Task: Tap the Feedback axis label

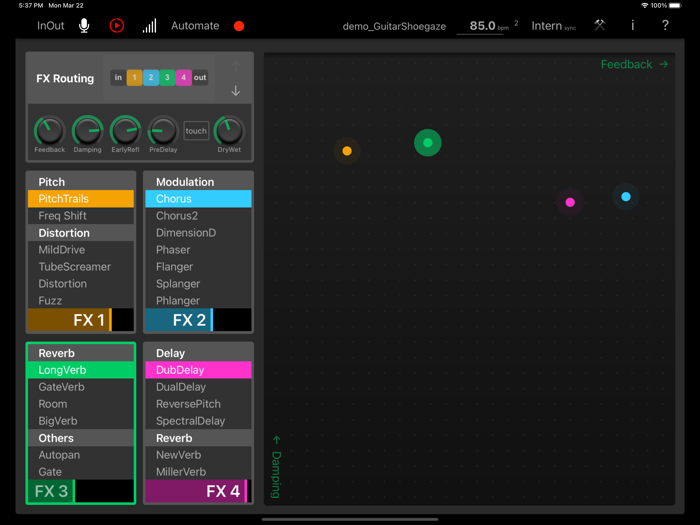Action: 634,64
